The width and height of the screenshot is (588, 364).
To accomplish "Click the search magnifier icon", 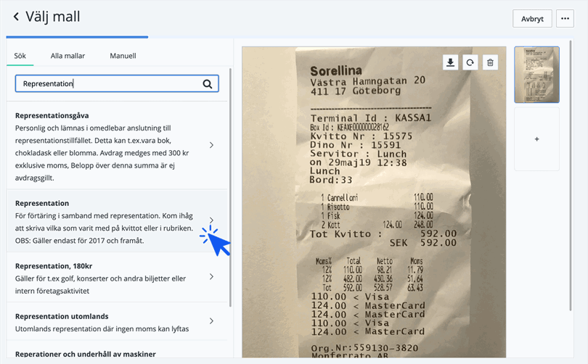I will click(208, 84).
